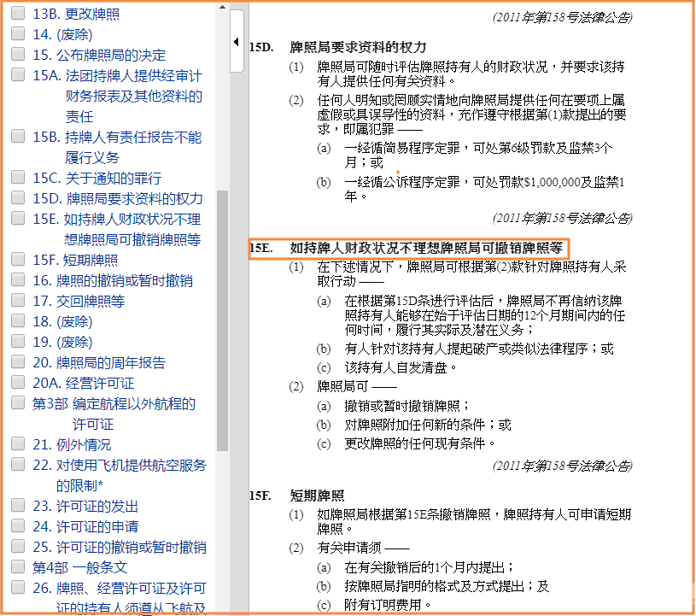Click note (2011年第158号法律公告) above 15D

pos(563,17)
